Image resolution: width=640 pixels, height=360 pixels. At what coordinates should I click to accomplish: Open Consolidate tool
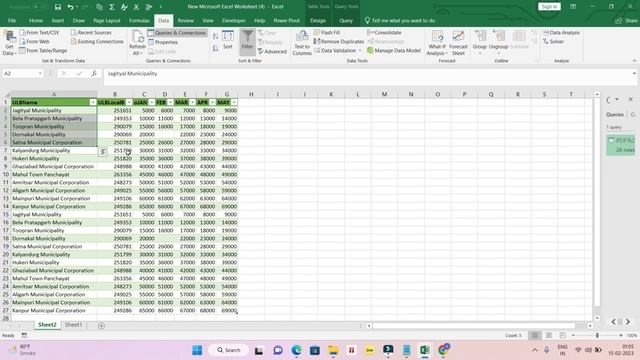pyautogui.click(x=384, y=32)
